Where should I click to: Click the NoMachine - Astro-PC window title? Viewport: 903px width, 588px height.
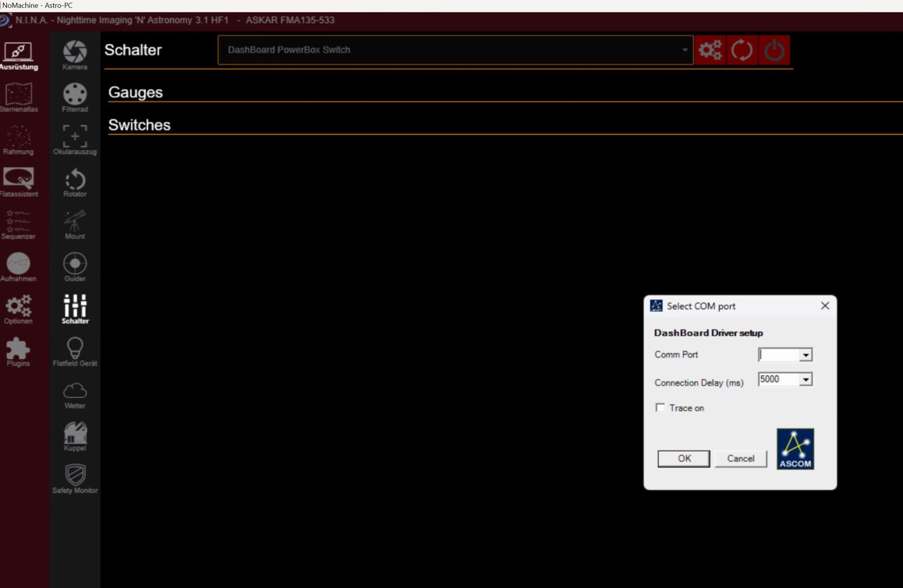(x=38, y=6)
